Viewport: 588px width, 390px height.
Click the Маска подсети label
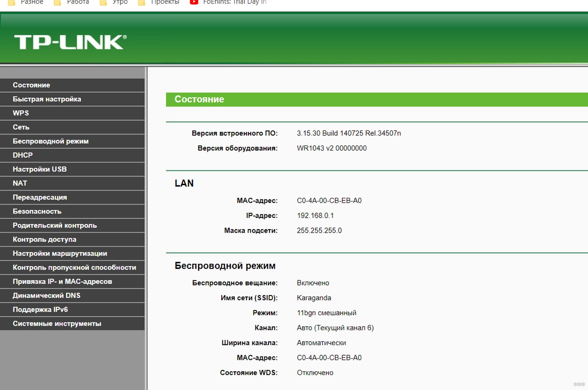[251, 231]
